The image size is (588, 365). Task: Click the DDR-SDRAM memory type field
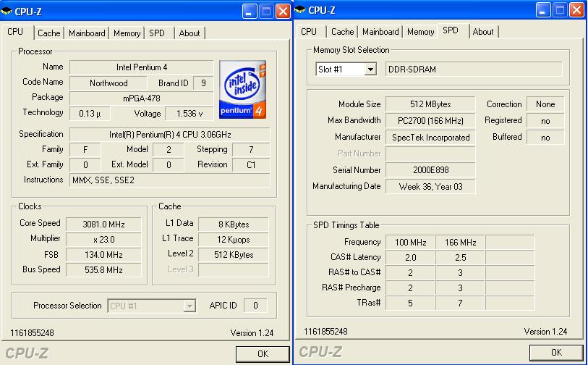(474, 70)
